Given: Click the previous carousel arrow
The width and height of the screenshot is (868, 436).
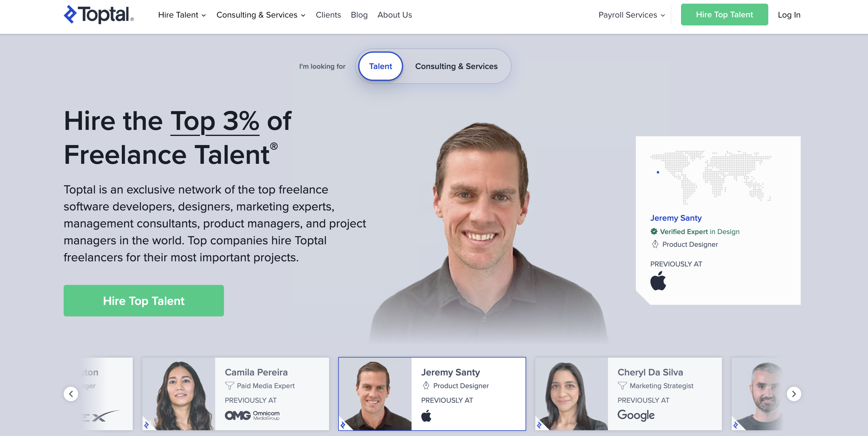Looking at the screenshot, I should point(71,394).
